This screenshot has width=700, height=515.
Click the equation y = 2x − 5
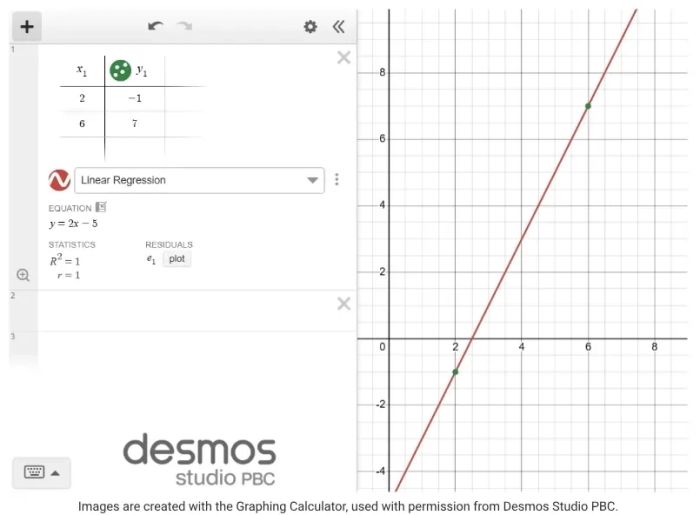point(73,224)
